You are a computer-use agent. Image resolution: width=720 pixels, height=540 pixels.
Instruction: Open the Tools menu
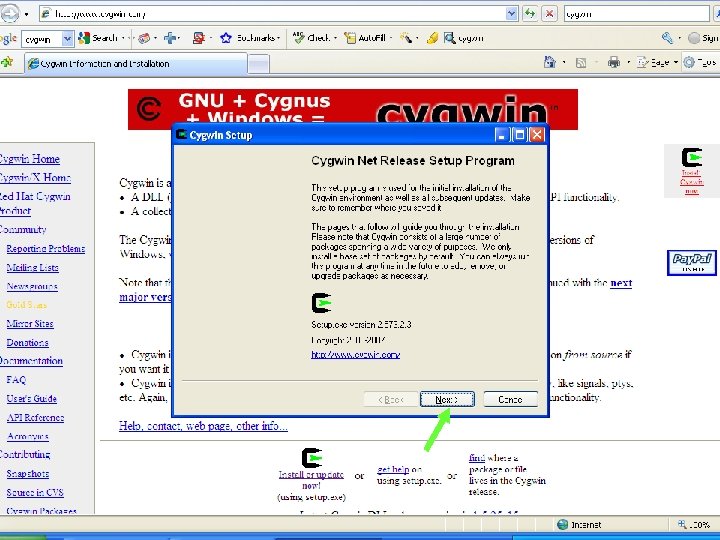700,62
